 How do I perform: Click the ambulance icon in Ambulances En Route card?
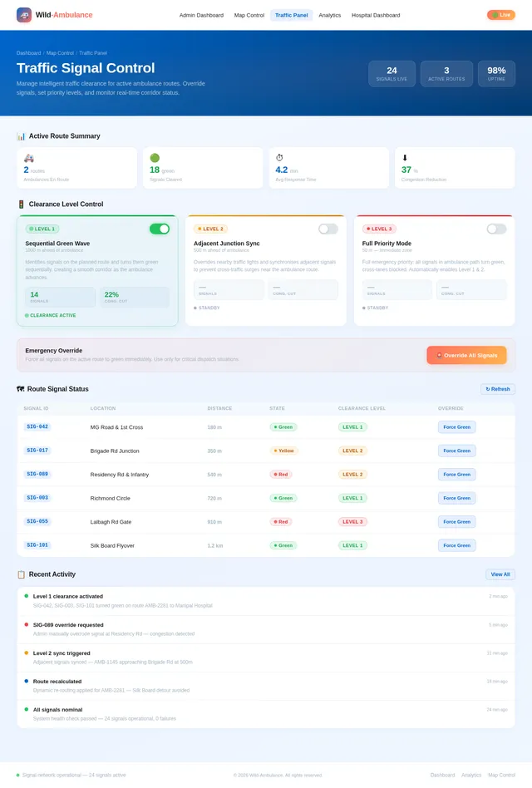point(28,158)
